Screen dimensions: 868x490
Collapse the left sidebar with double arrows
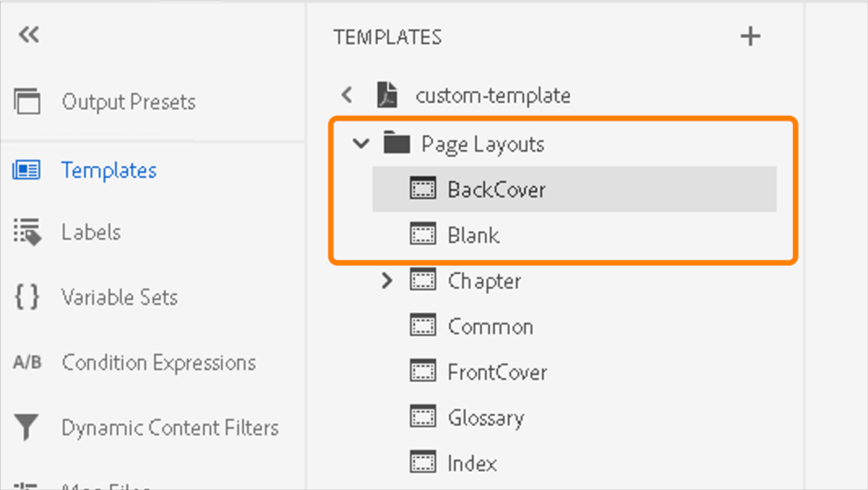click(29, 35)
